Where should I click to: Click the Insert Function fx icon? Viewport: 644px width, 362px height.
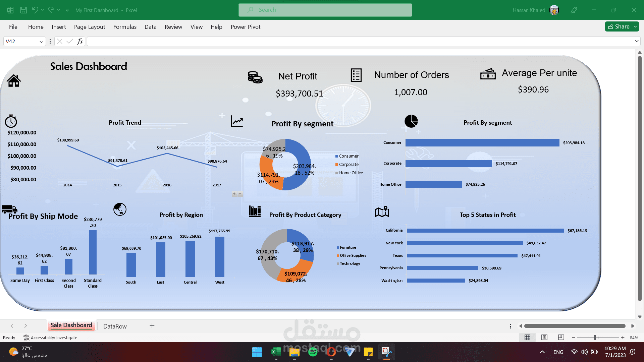pyautogui.click(x=80, y=41)
